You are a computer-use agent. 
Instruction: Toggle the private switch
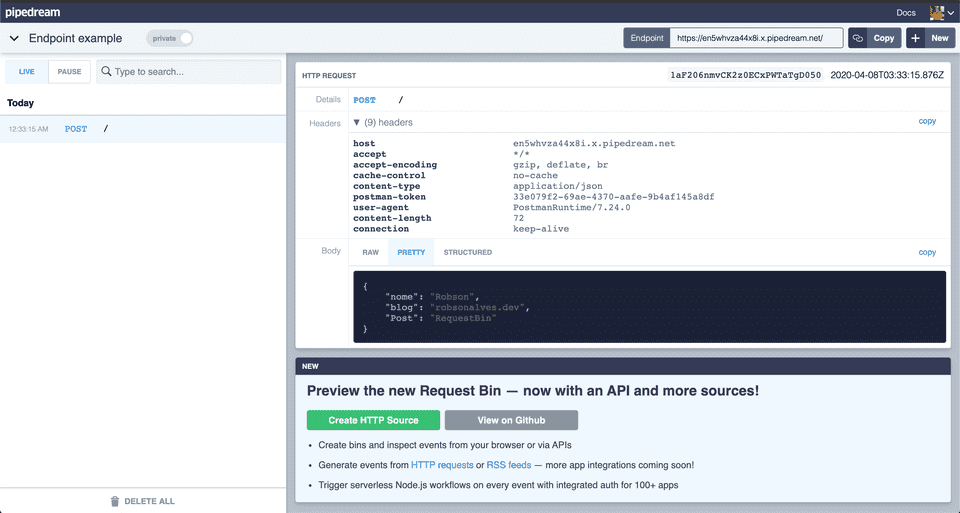(170, 38)
